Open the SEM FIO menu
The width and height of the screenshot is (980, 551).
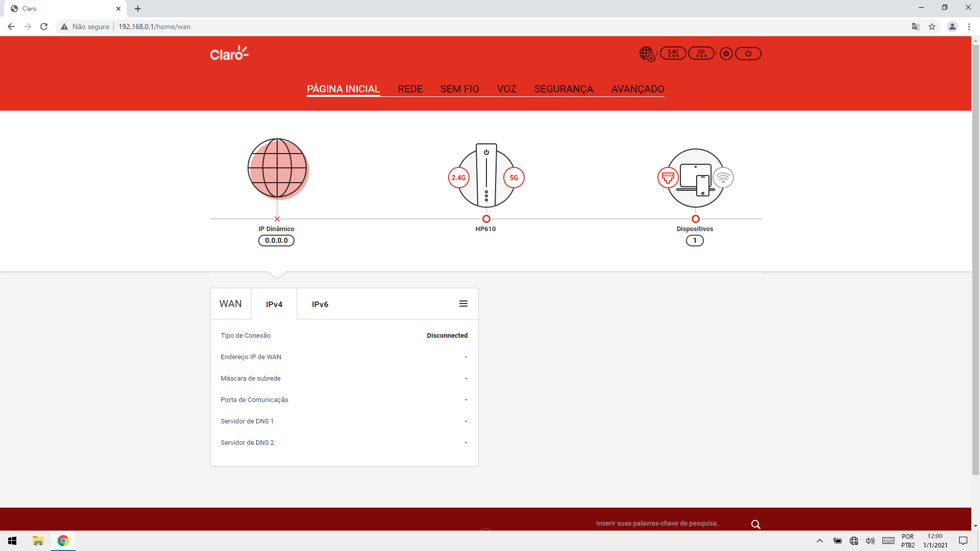pos(460,89)
